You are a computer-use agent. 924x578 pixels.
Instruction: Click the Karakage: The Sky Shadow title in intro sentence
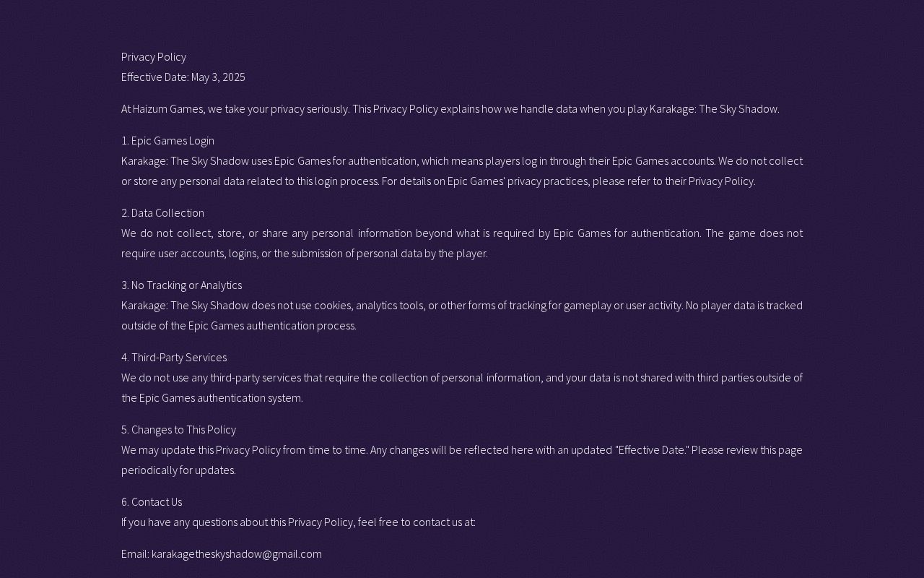[713, 108]
